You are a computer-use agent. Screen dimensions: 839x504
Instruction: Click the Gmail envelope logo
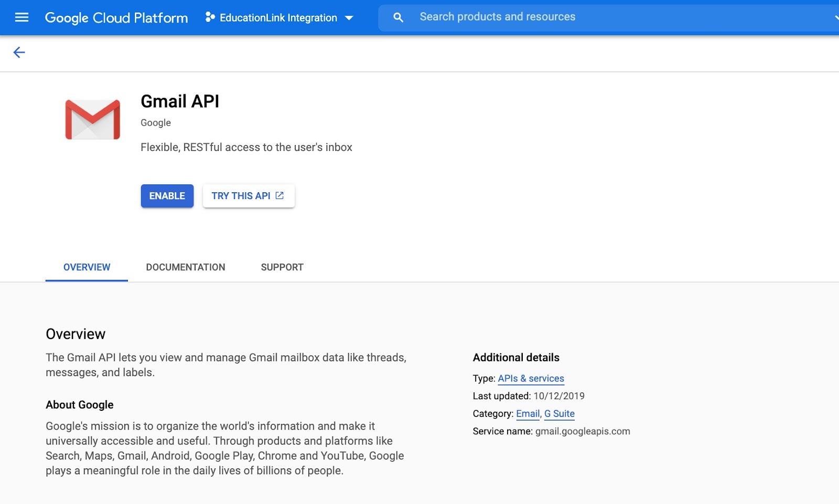point(93,119)
